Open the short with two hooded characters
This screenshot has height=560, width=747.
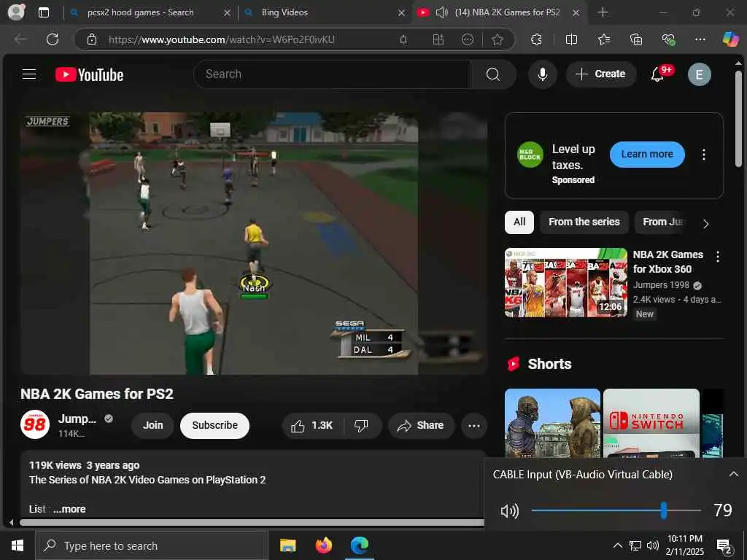(552, 423)
